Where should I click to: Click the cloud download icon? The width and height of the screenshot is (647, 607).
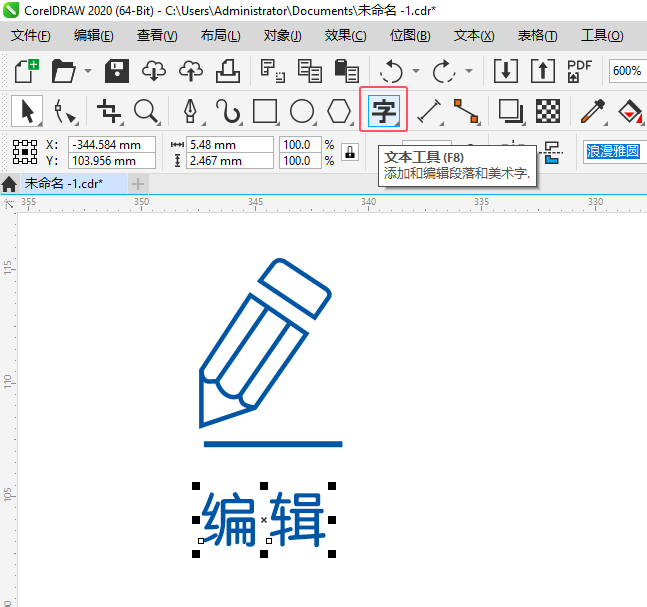[154, 71]
